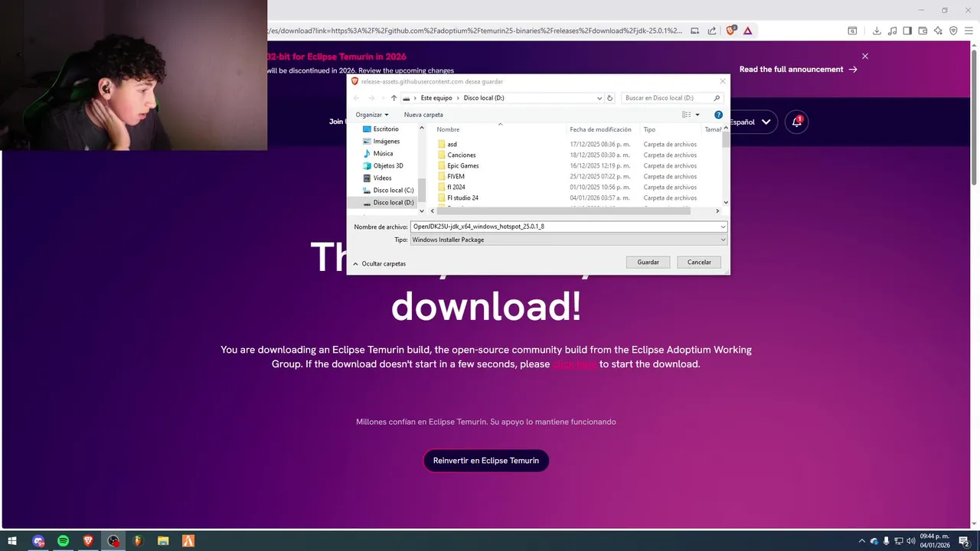
Task: Click the refresh icon next to path bar
Action: [x=610, y=98]
